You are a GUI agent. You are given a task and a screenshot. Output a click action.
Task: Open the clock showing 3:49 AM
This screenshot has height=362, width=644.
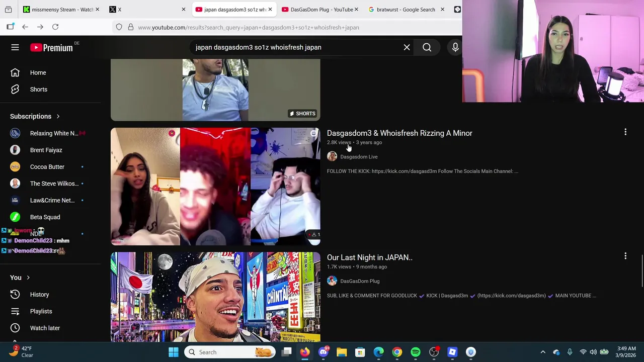click(x=627, y=352)
